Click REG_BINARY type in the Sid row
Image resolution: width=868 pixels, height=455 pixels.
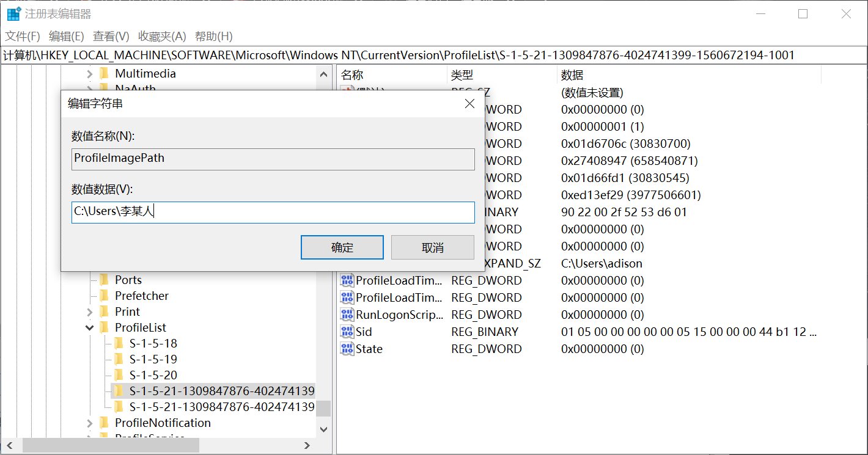[x=485, y=332]
